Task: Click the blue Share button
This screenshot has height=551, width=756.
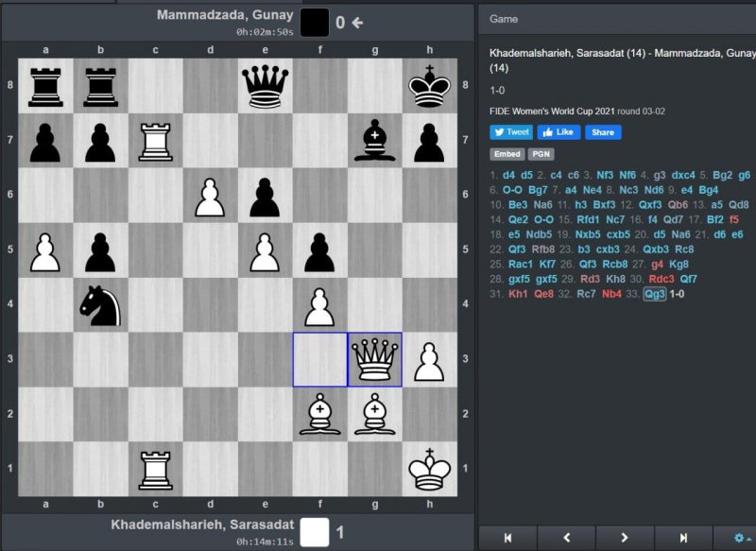Action: pos(603,132)
